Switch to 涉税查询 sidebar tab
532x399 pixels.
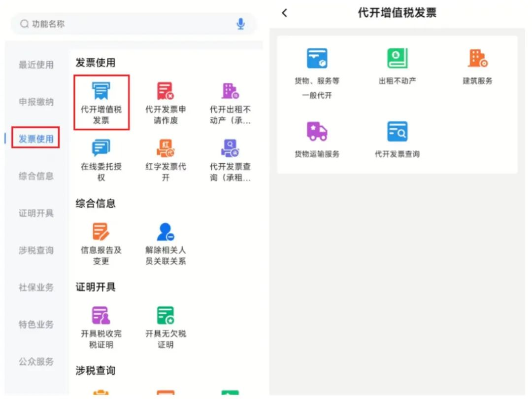[36, 250]
